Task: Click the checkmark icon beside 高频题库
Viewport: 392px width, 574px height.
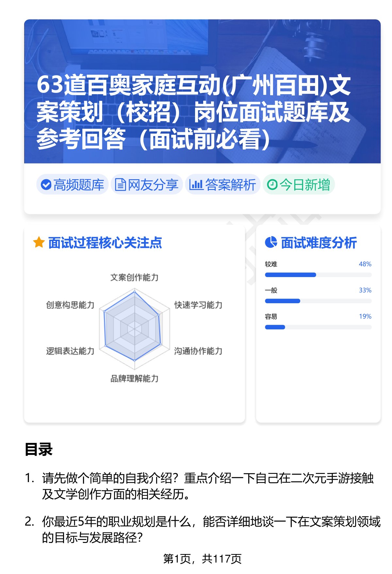Action: [46, 185]
